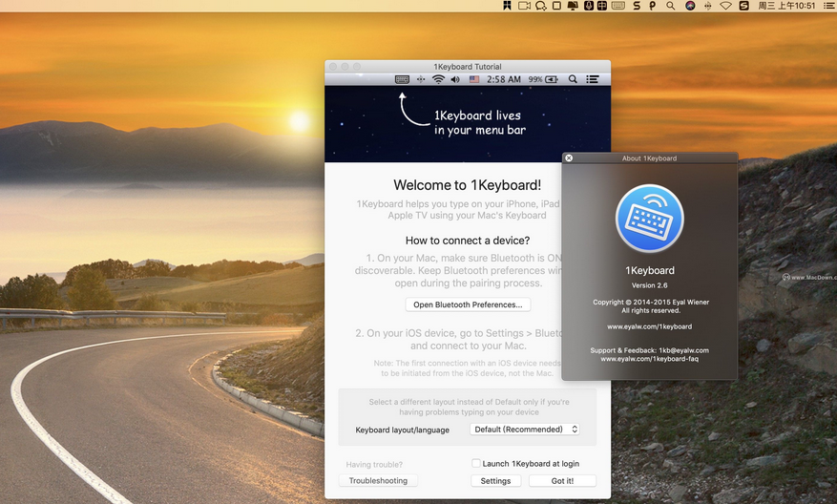Click the bold S icon in the menu bar

[x=637, y=6]
